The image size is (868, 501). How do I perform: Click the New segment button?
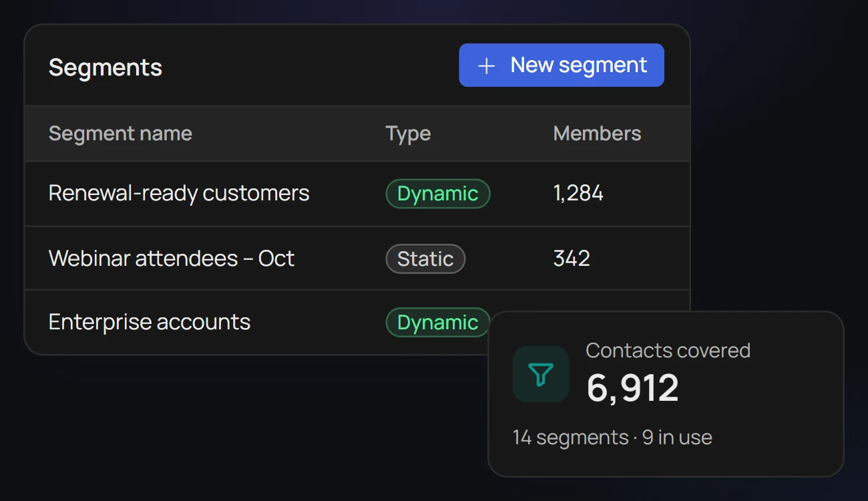click(x=562, y=65)
